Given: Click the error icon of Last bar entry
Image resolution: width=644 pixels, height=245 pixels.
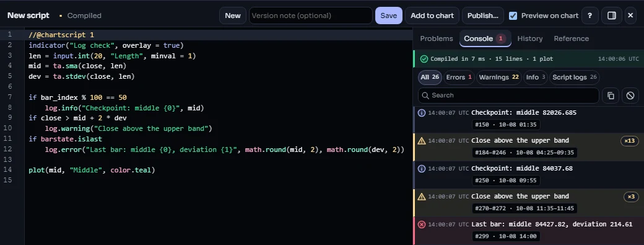Looking at the screenshot, I should pyautogui.click(x=422, y=225).
